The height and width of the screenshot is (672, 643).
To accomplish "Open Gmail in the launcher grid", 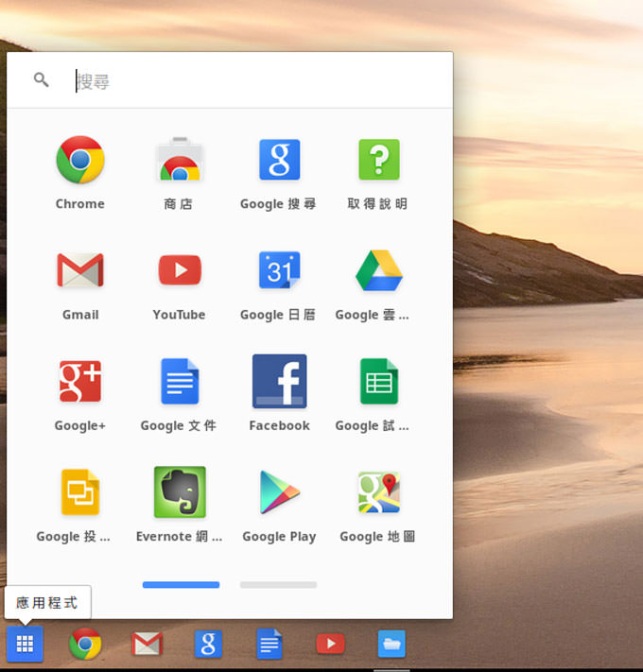I will click(80, 271).
